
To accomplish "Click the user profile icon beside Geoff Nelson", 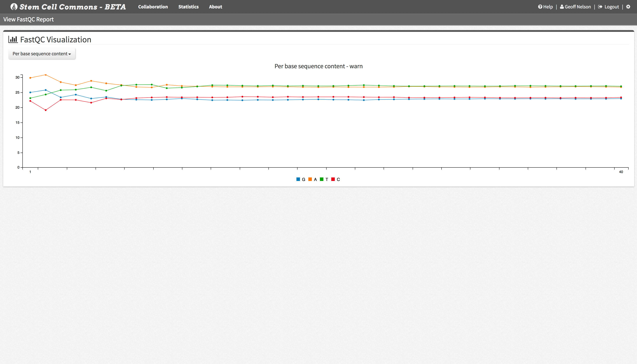I will [x=562, y=7].
